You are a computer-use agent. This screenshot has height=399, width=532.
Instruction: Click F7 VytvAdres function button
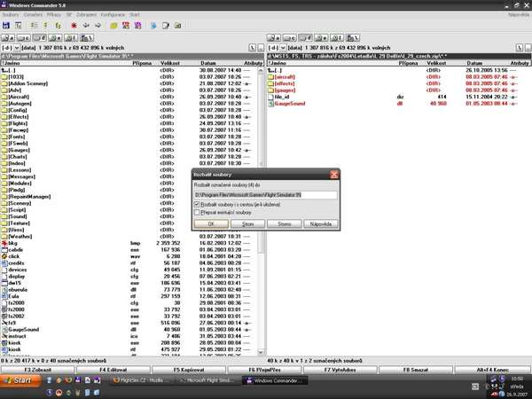point(340,370)
